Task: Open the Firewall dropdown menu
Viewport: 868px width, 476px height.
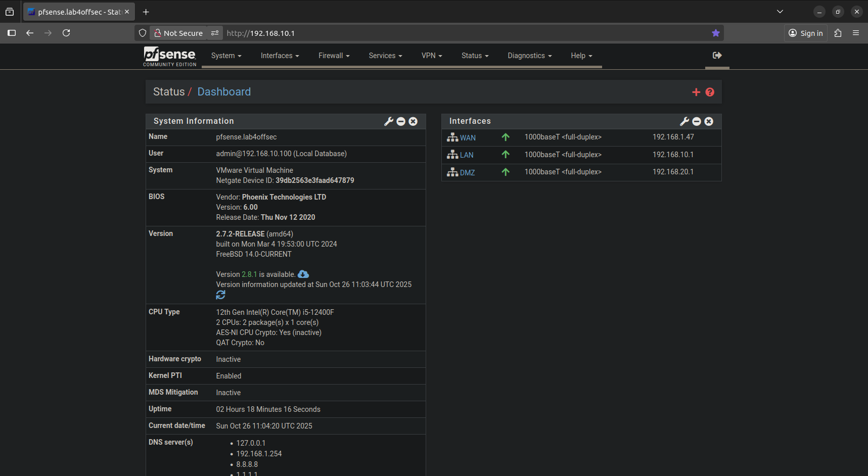Action: (334, 56)
